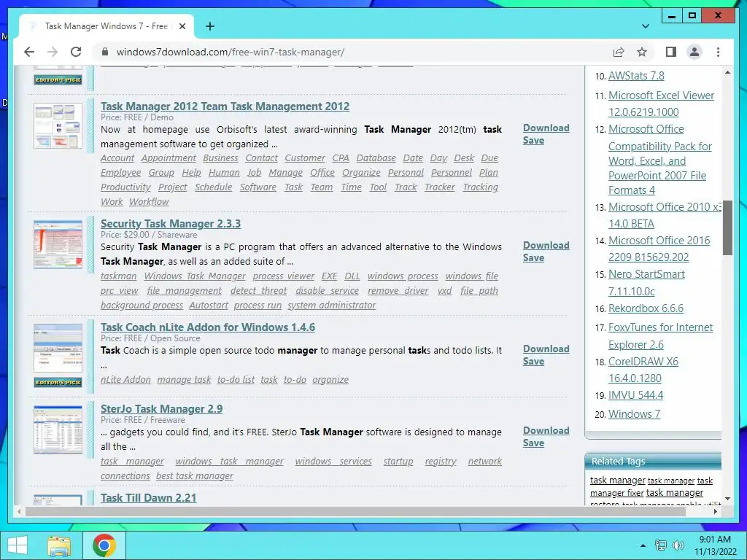Click the Productivity tag link
The width and height of the screenshot is (747, 560).
[125, 187]
